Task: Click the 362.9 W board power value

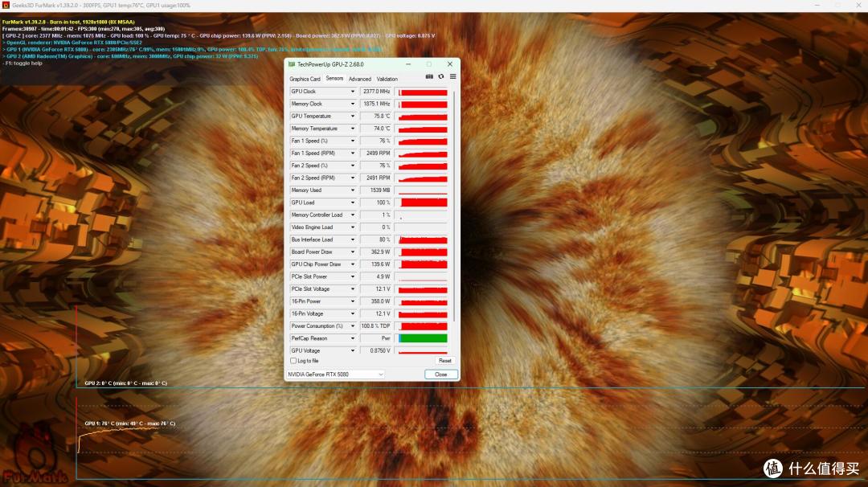Action: [x=376, y=252]
